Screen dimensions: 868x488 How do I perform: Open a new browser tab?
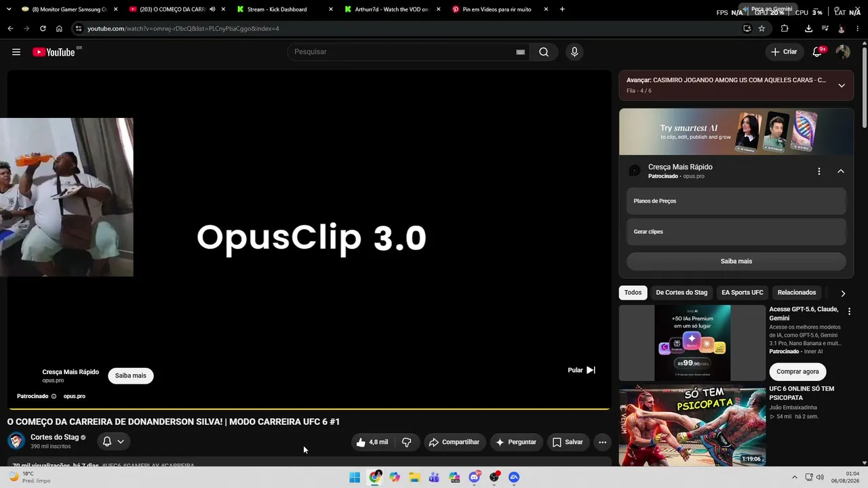[562, 9]
